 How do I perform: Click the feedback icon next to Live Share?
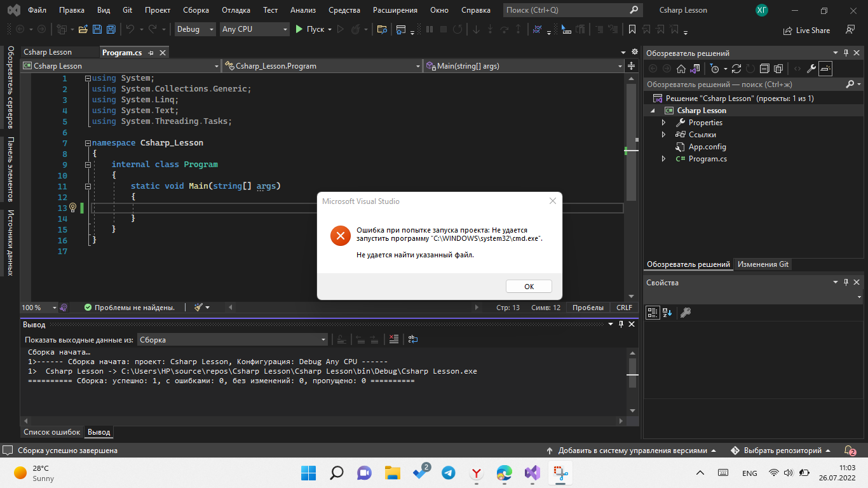(x=850, y=29)
